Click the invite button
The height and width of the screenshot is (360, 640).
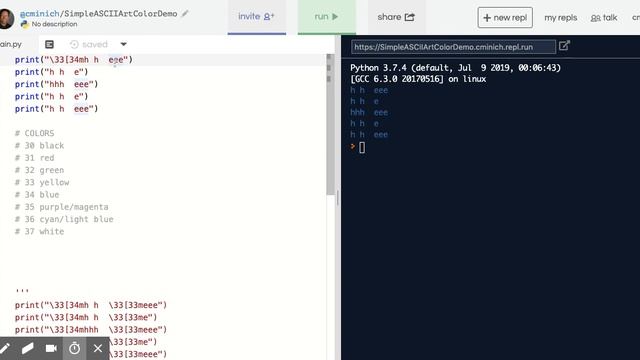256,17
